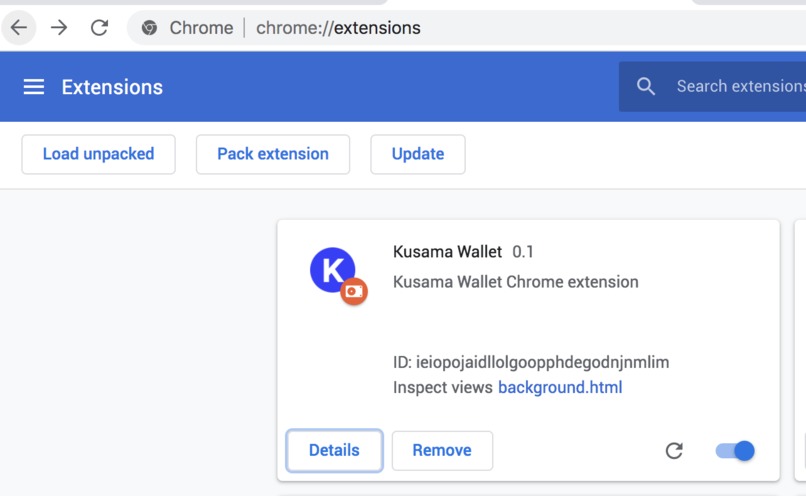The image size is (806, 496).
Task: Open background.html inspect view link
Action: pyautogui.click(x=560, y=387)
